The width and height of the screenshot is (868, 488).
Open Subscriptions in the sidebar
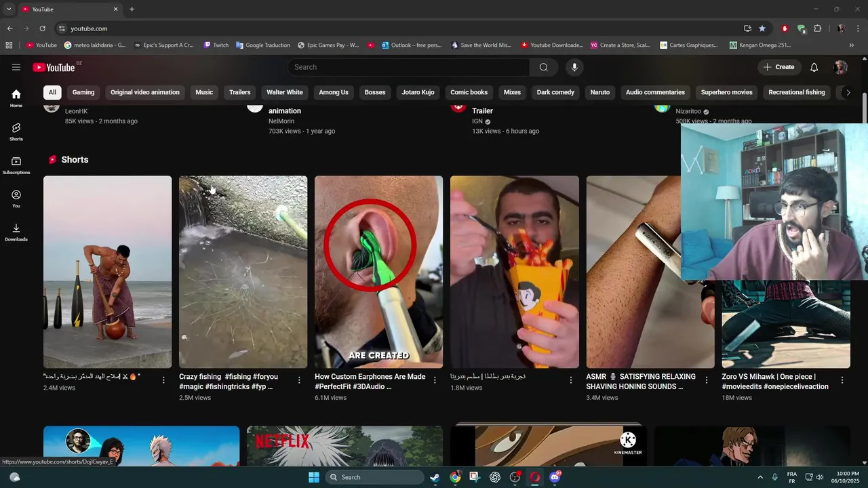point(16,165)
